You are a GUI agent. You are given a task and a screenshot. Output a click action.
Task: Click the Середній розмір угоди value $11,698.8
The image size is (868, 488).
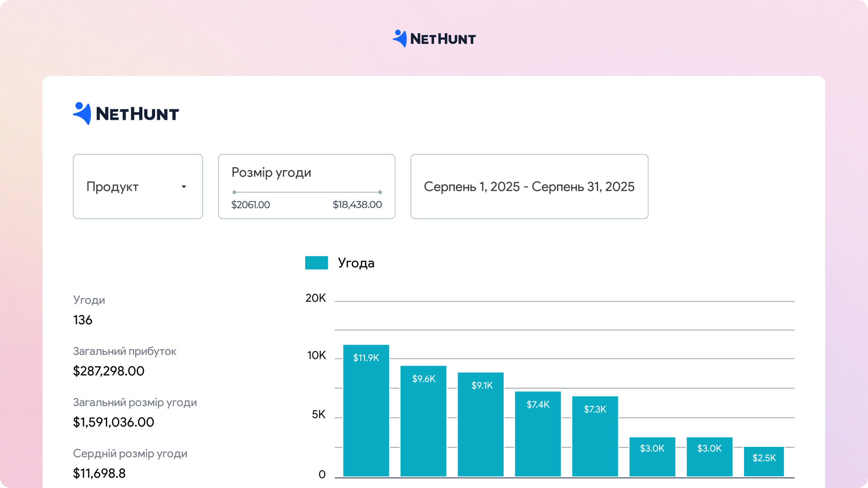tap(99, 473)
